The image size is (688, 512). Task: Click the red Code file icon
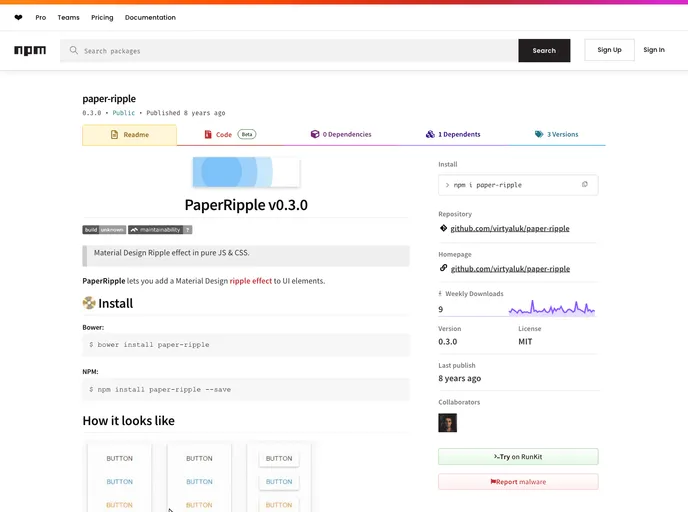tap(208, 134)
